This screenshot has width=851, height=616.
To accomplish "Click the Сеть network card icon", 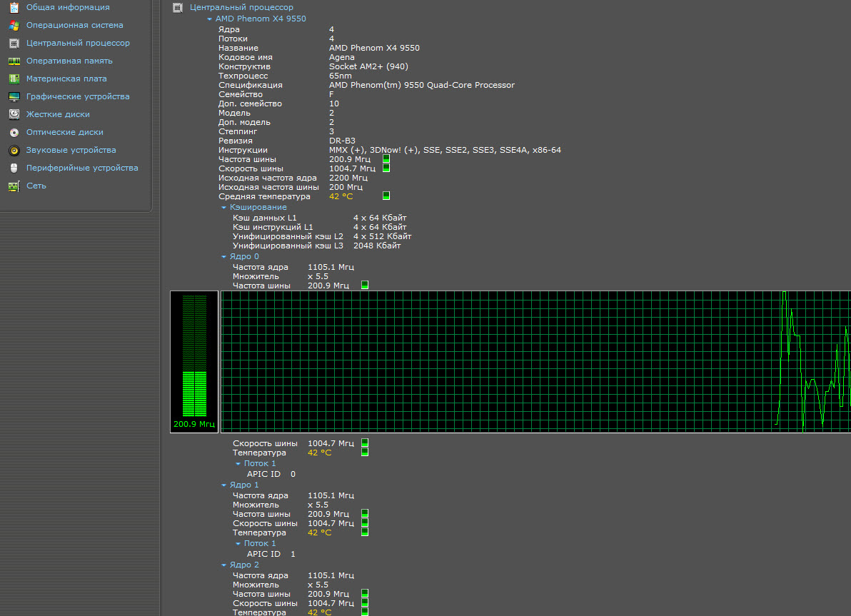I will (14, 186).
